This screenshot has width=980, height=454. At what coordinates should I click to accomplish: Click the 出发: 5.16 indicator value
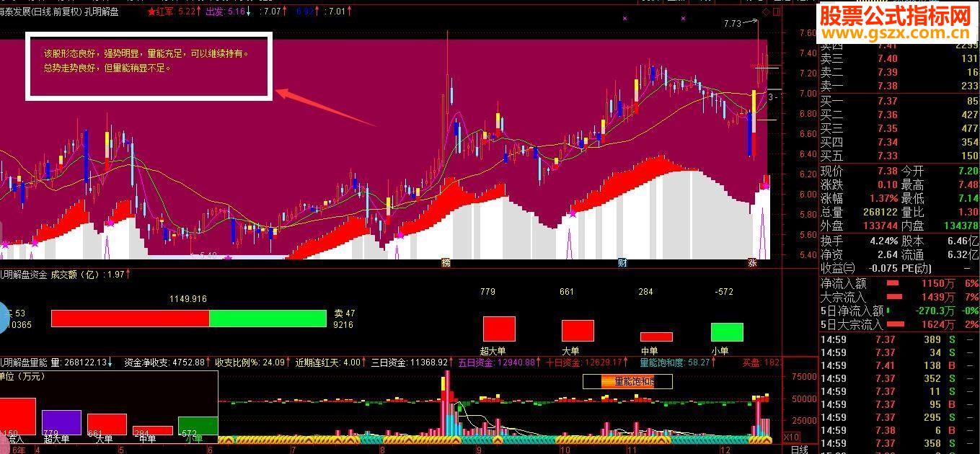pyautogui.click(x=228, y=12)
